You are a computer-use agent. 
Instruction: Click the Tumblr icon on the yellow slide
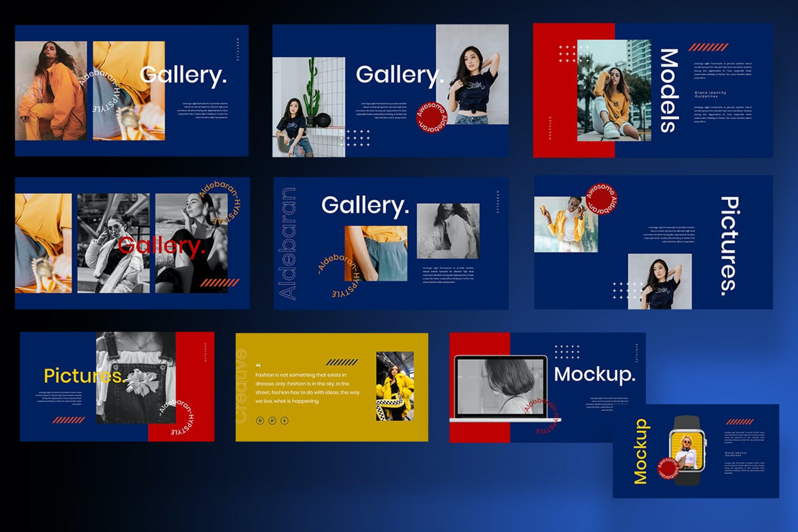tap(285, 421)
